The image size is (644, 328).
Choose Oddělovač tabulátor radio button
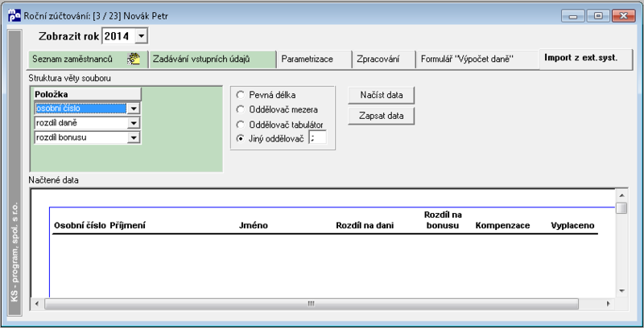coord(240,125)
